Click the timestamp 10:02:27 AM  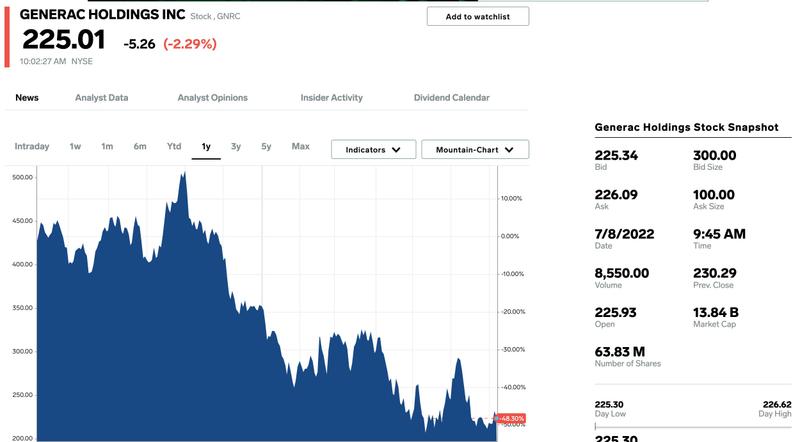click(x=43, y=61)
